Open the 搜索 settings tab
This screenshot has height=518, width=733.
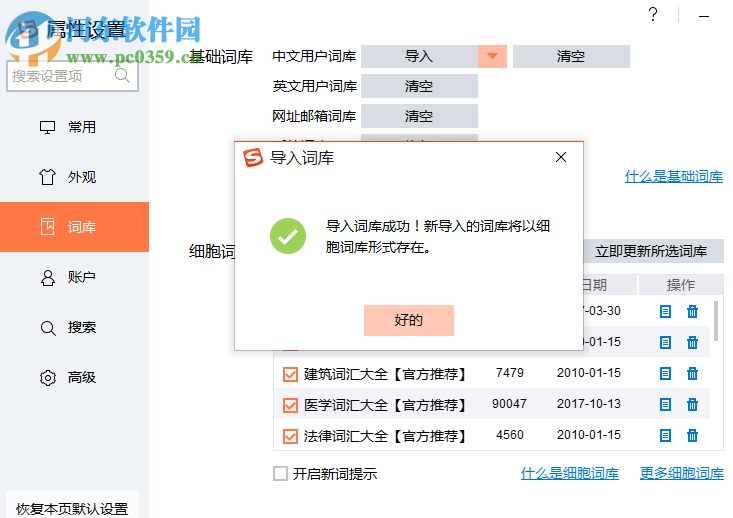tap(74, 327)
